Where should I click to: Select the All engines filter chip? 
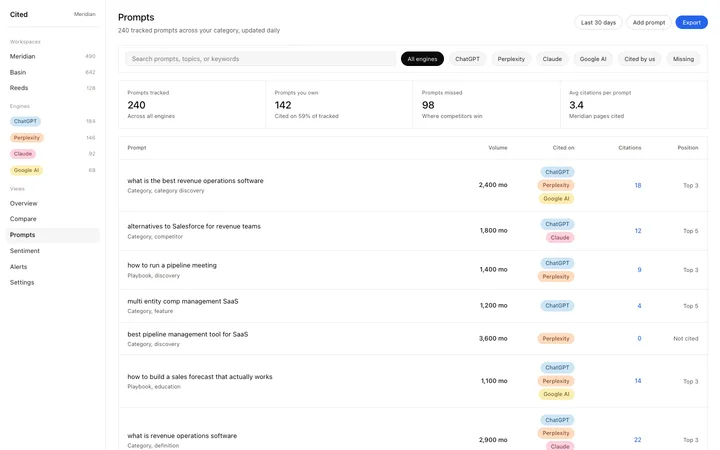coord(422,59)
